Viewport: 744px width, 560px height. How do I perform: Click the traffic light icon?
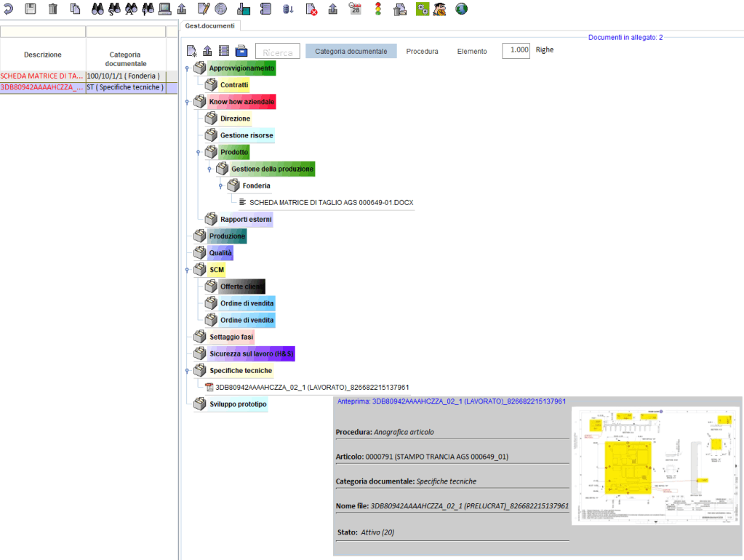[377, 9]
